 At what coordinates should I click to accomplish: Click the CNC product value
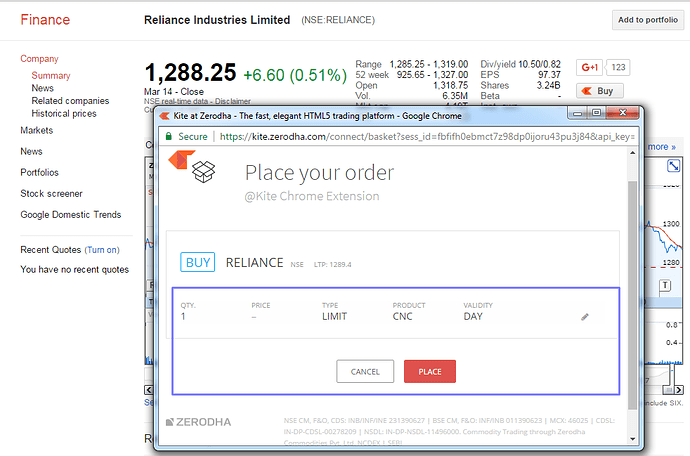pyautogui.click(x=402, y=316)
